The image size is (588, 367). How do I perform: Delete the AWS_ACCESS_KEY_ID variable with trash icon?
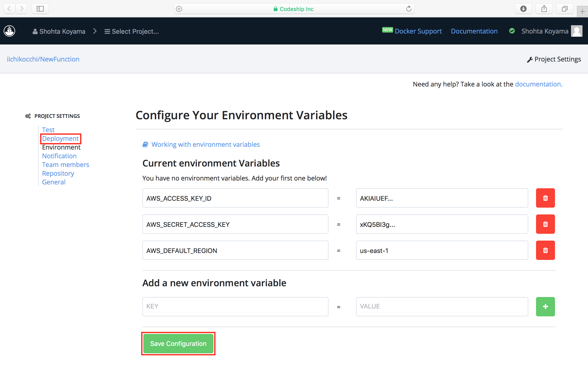(x=545, y=198)
